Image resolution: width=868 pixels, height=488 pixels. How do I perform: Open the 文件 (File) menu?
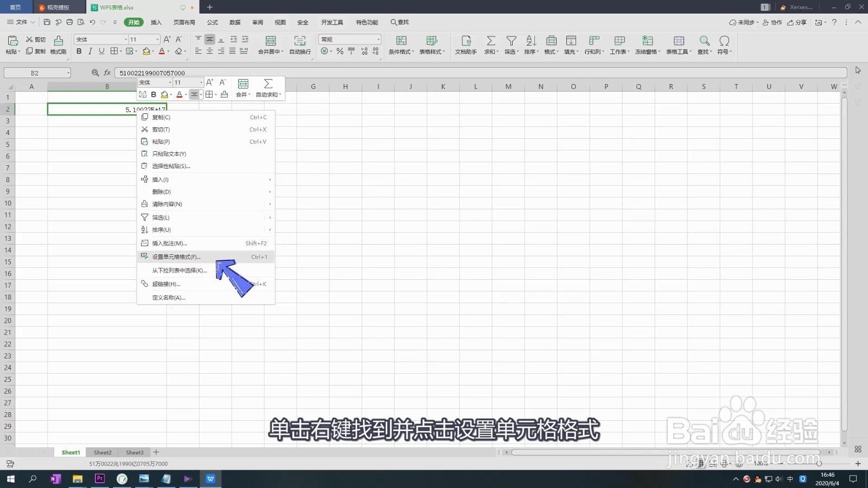21,22
